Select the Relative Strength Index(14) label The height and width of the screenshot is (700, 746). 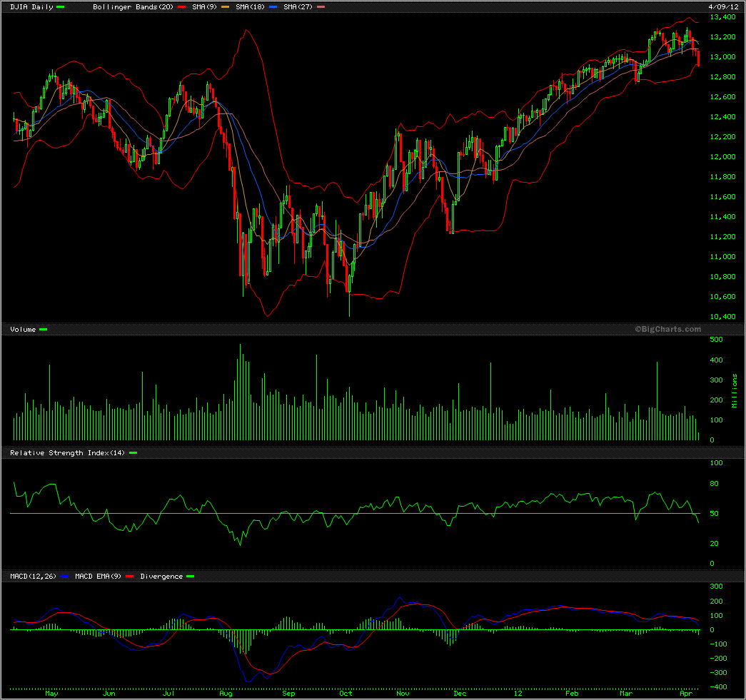coord(68,452)
